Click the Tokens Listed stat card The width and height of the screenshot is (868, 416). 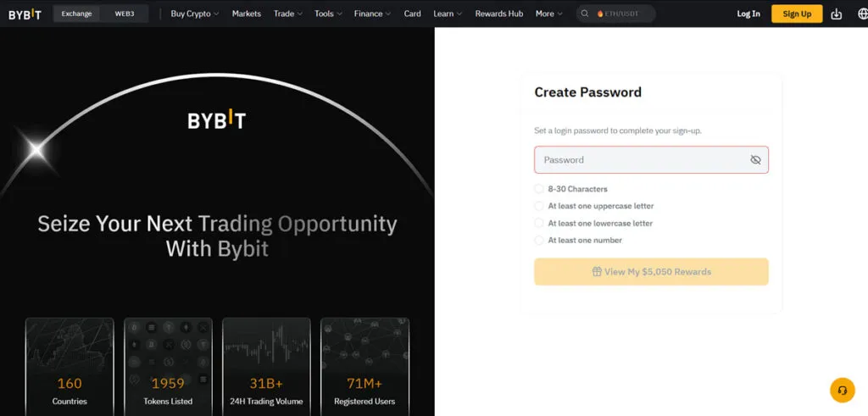click(x=168, y=365)
